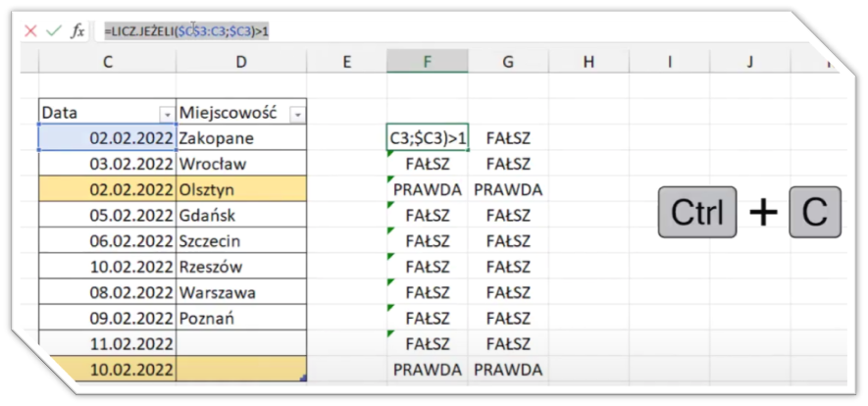
Task: Click the C key graphic
Action: coord(814,212)
